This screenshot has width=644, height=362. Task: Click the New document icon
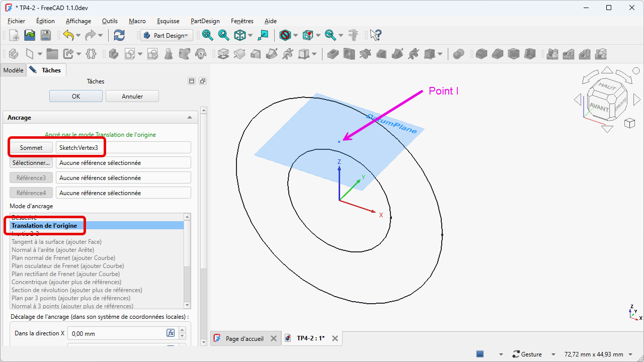(15, 35)
